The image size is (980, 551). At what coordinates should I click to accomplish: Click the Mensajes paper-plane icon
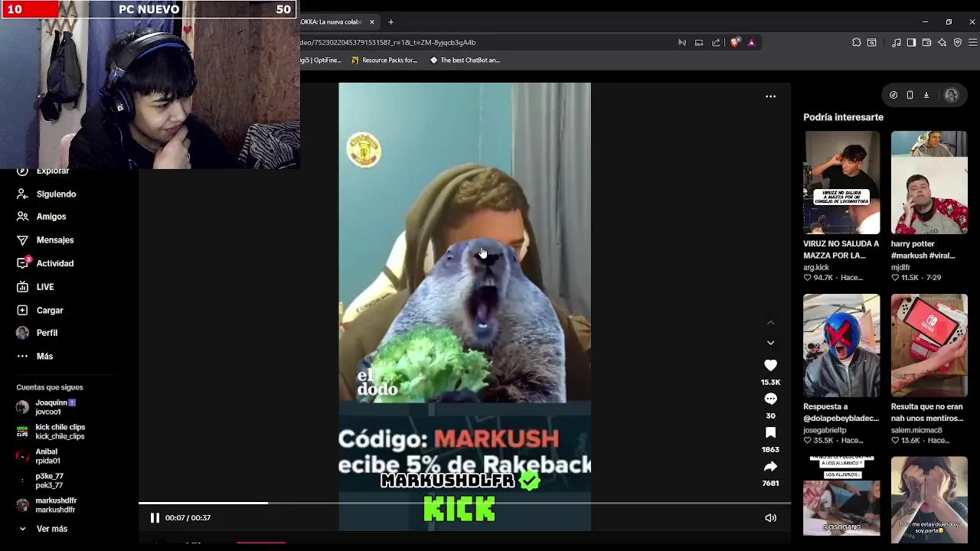22,240
